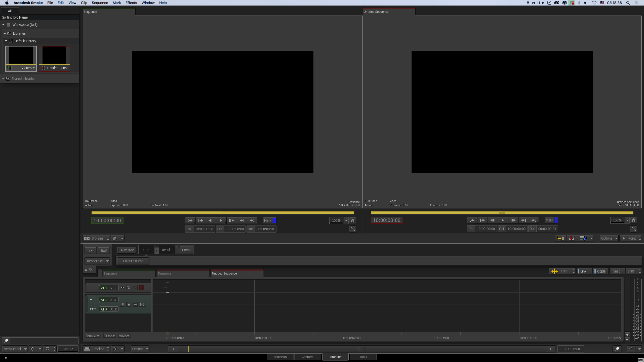
Task: Step back one frame in source viewer
Action: [x=211, y=220]
